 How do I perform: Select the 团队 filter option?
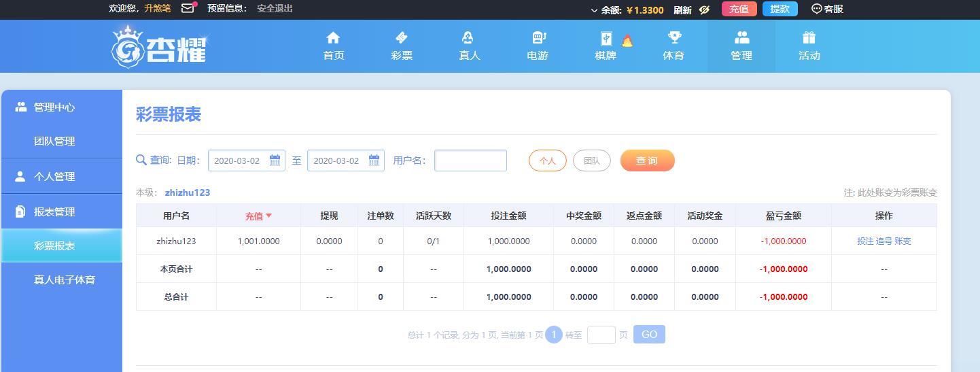(x=592, y=160)
